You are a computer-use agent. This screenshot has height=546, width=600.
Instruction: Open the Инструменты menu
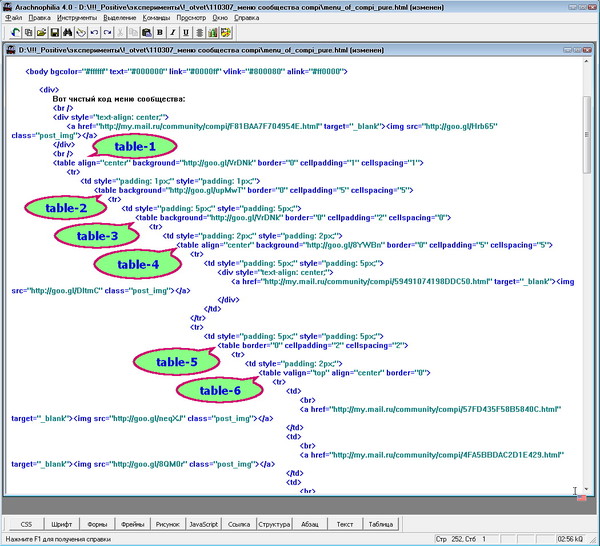pyautogui.click(x=77, y=18)
